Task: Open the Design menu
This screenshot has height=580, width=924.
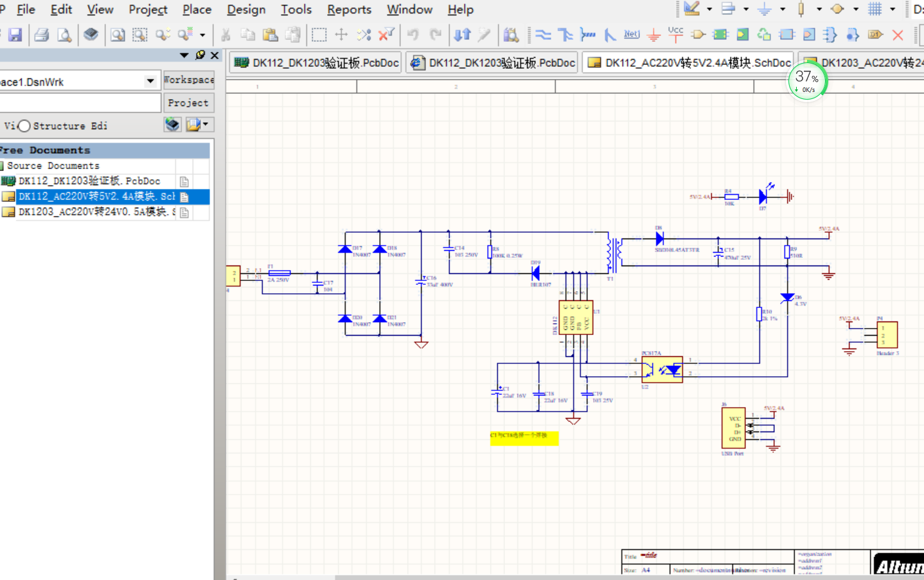Action: pyautogui.click(x=246, y=10)
